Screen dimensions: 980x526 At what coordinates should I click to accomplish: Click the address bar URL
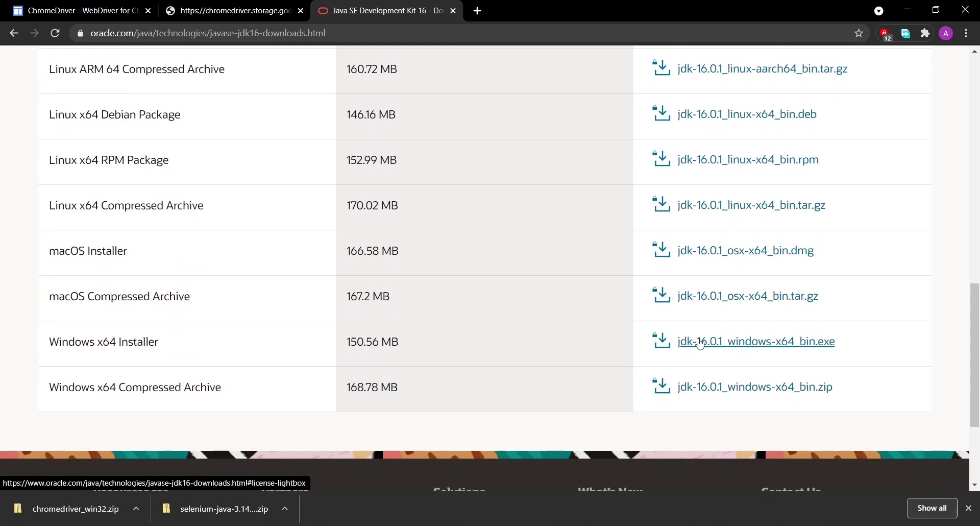208,33
